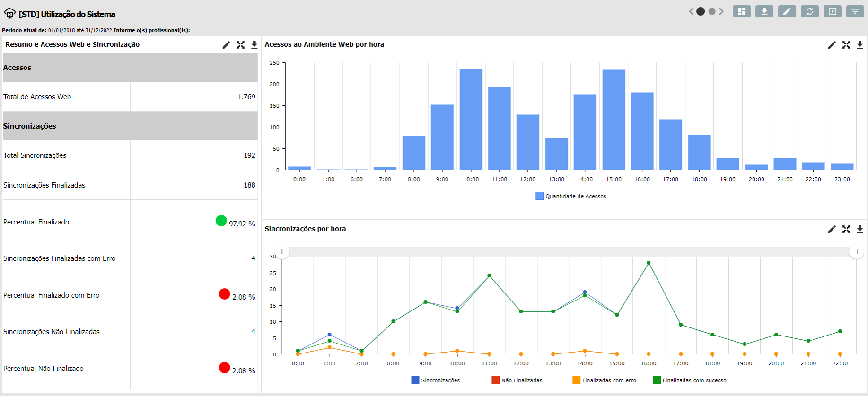Download the Sincronizações por hora chart
Image resolution: width=868 pixels, height=396 pixels.
pyautogui.click(x=860, y=229)
